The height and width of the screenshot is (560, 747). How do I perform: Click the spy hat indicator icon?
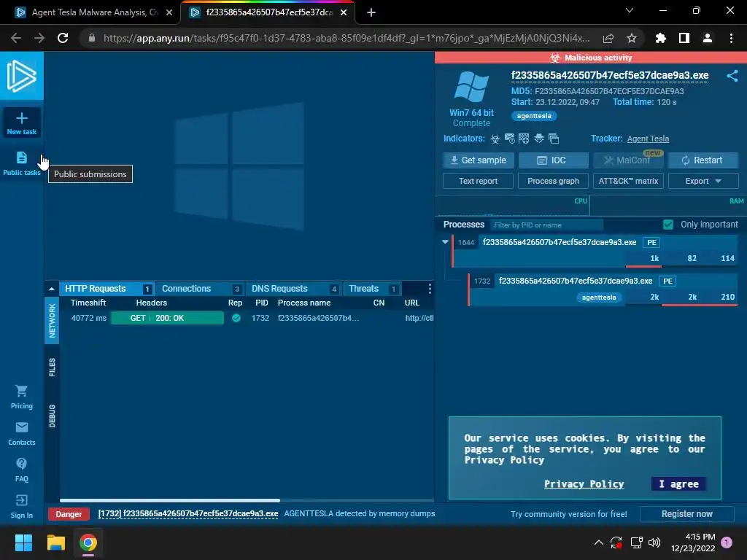pyautogui.click(x=539, y=139)
